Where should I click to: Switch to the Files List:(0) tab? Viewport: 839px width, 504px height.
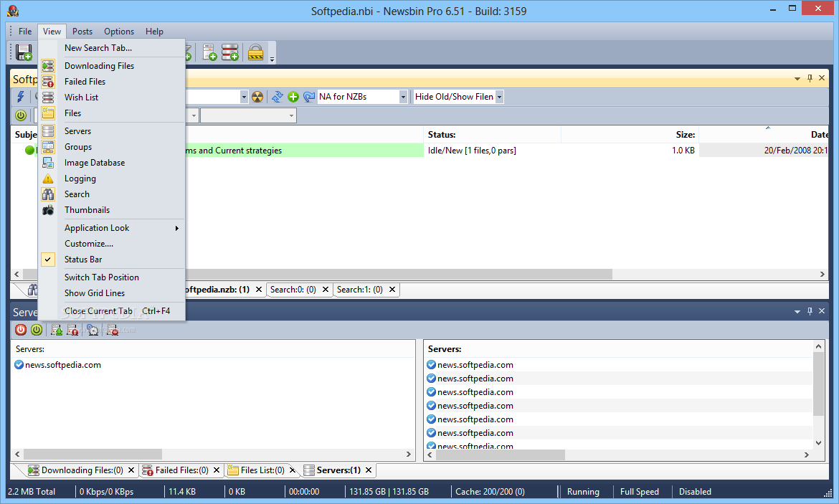(262, 470)
